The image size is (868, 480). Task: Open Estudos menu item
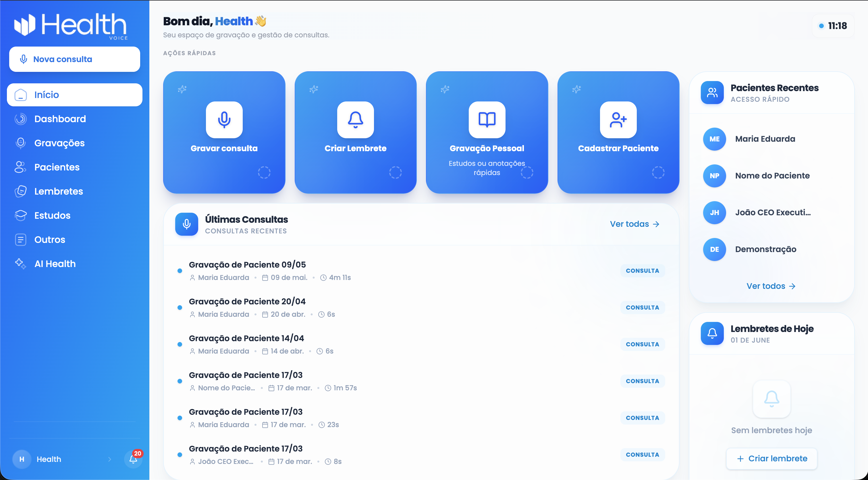(74, 215)
